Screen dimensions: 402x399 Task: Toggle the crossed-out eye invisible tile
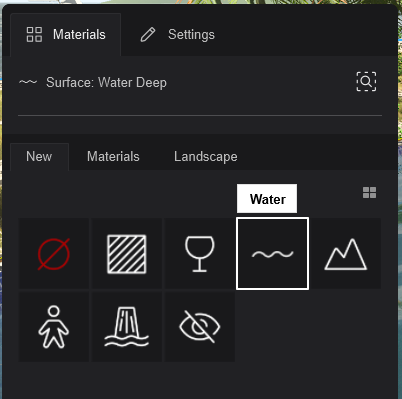pos(200,327)
